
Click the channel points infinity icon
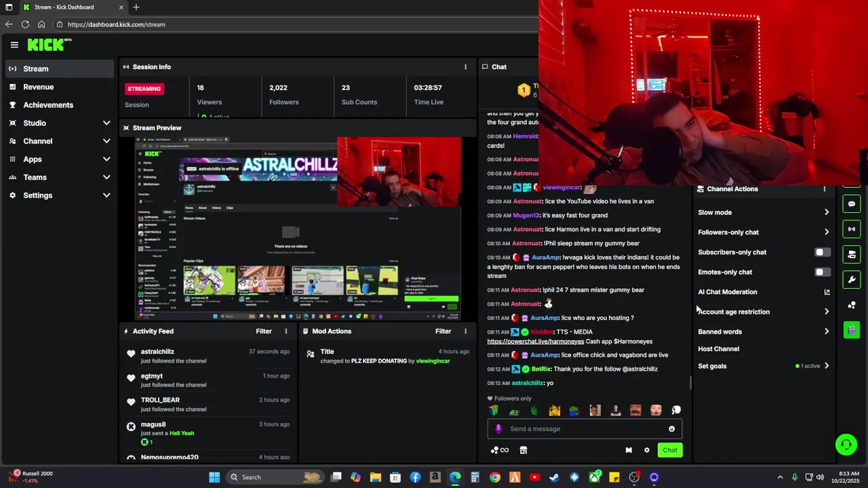500,450
